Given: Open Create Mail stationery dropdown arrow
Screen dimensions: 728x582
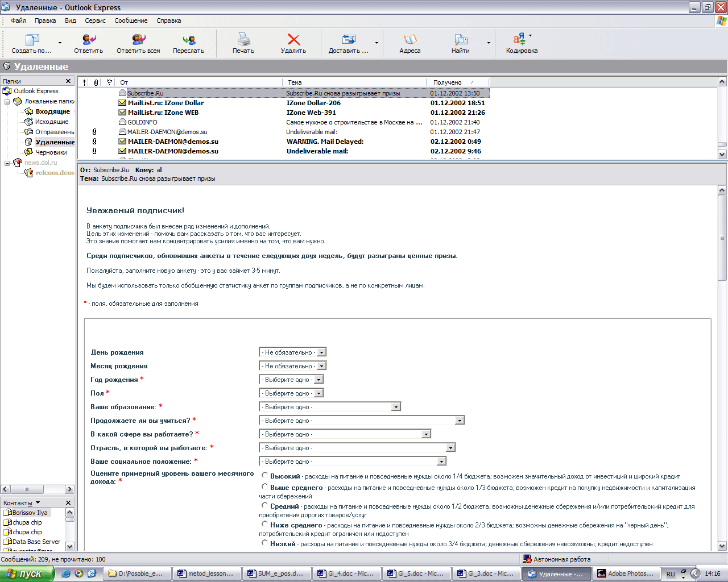Looking at the screenshot, I should point(60,43).
